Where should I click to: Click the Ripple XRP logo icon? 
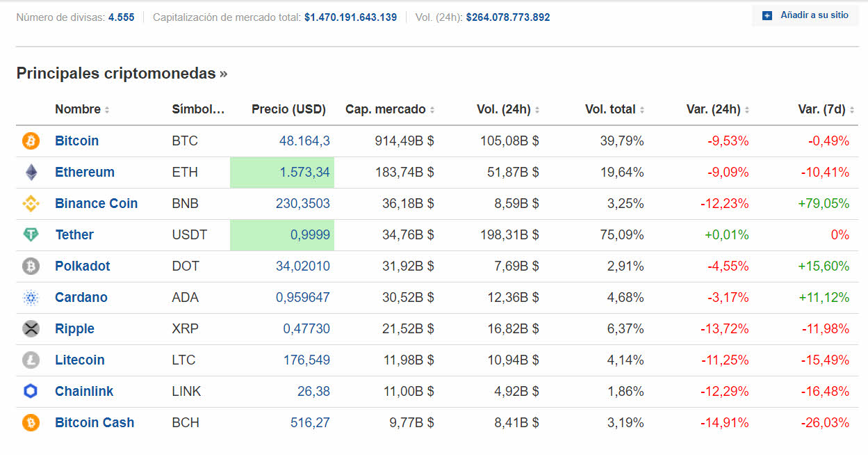[x=31, y=329]
